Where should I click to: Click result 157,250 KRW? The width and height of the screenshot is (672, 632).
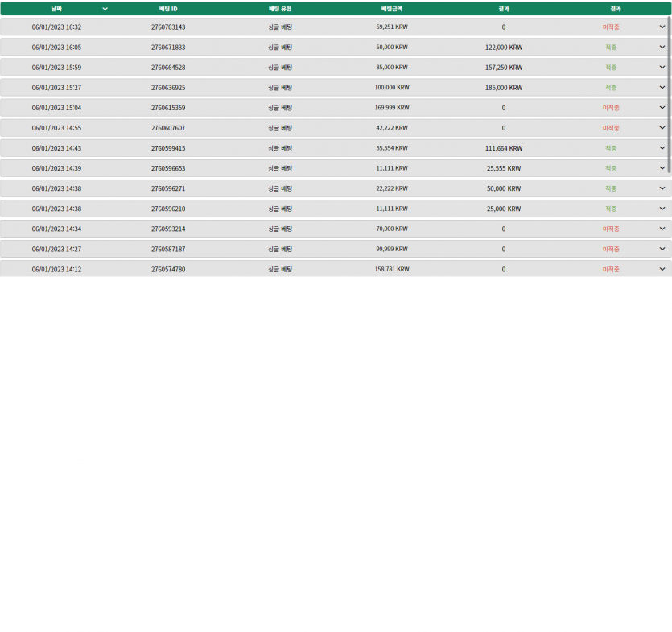[x=504, y=68]
